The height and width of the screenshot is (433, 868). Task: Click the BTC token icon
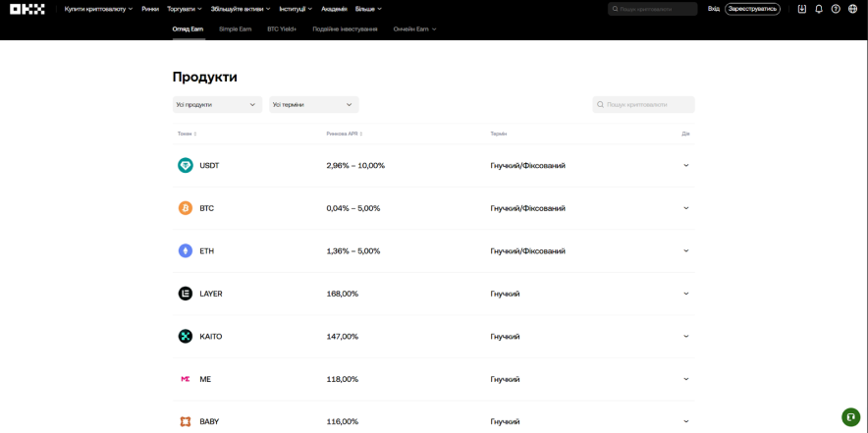coord(186,208)
